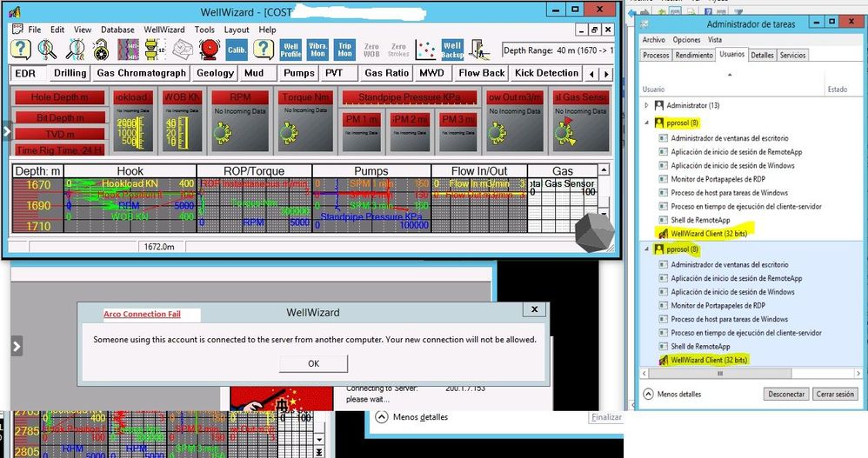
Task: Click the Finalizar button
Action: (606, 417)
